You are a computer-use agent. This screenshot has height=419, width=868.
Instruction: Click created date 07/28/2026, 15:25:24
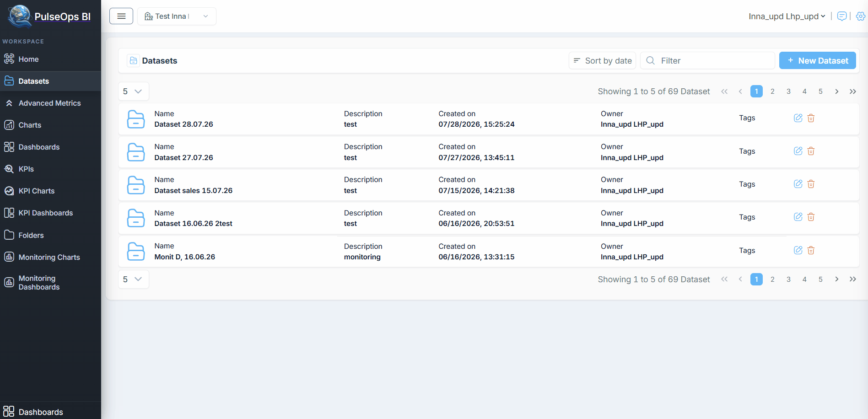476,124
